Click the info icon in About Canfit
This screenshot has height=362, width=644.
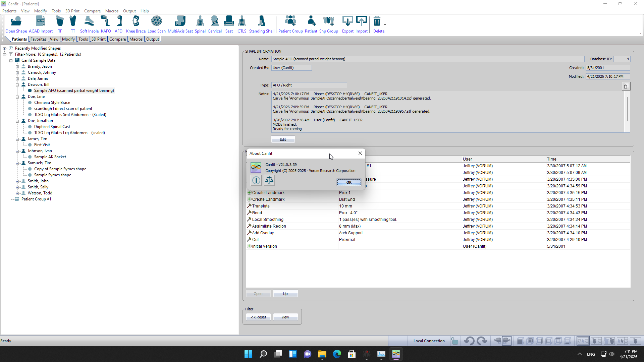pos(256,181)
